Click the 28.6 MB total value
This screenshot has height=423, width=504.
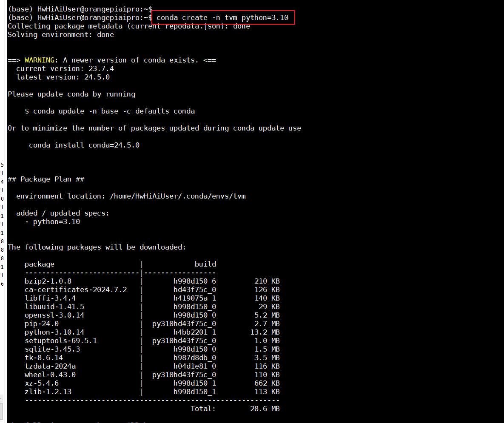(x=265, y=409)
